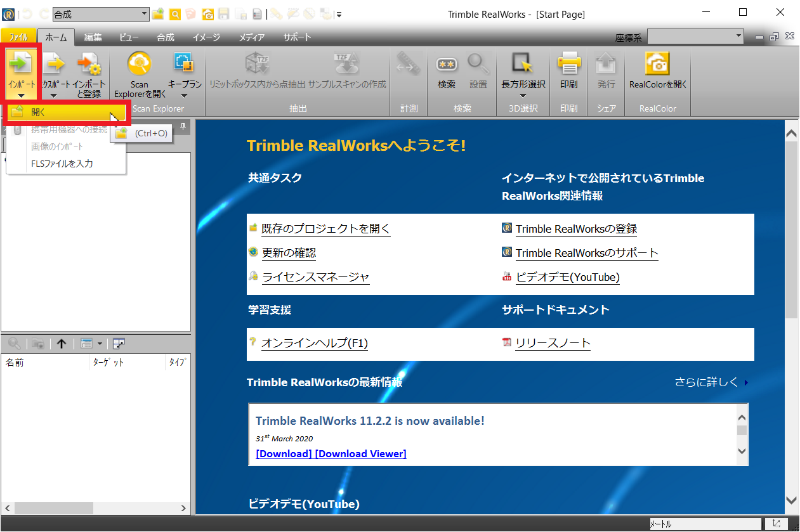Switch to the イメージ ribbon tab
Viewport: 800px width, 532px height.
[206, 37]
